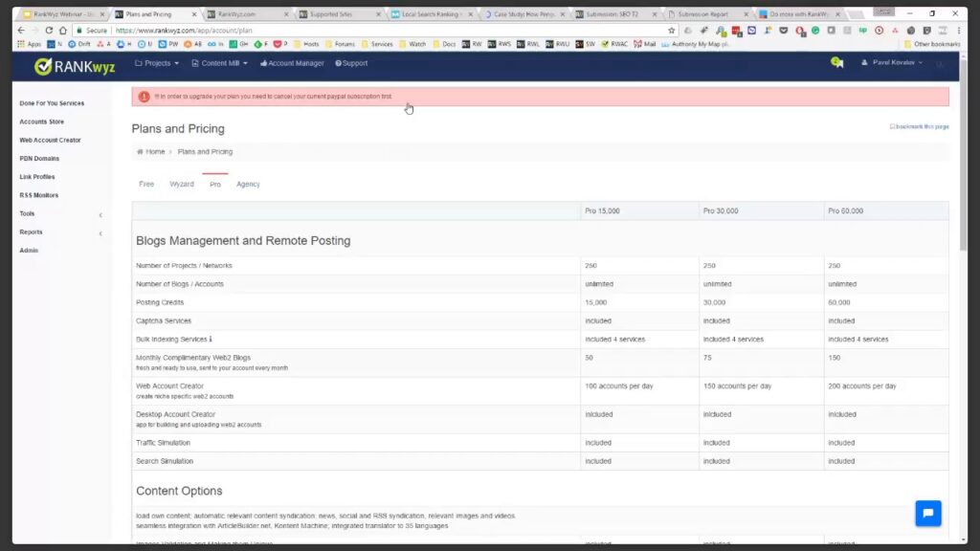Open the Pavel Kovalev user dropdown

(x=892, y=62)
